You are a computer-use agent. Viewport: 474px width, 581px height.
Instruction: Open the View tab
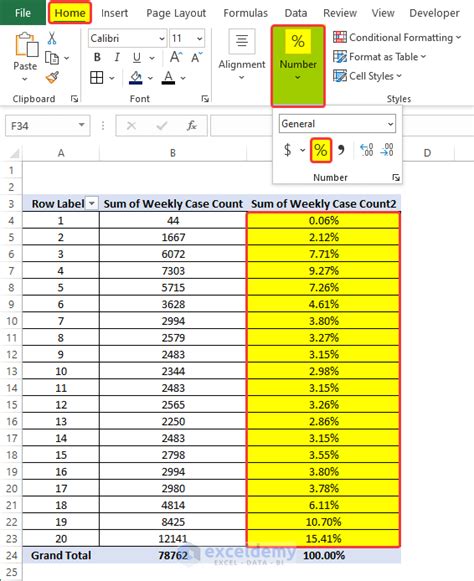pyautogui.click(x=383, y=13)
